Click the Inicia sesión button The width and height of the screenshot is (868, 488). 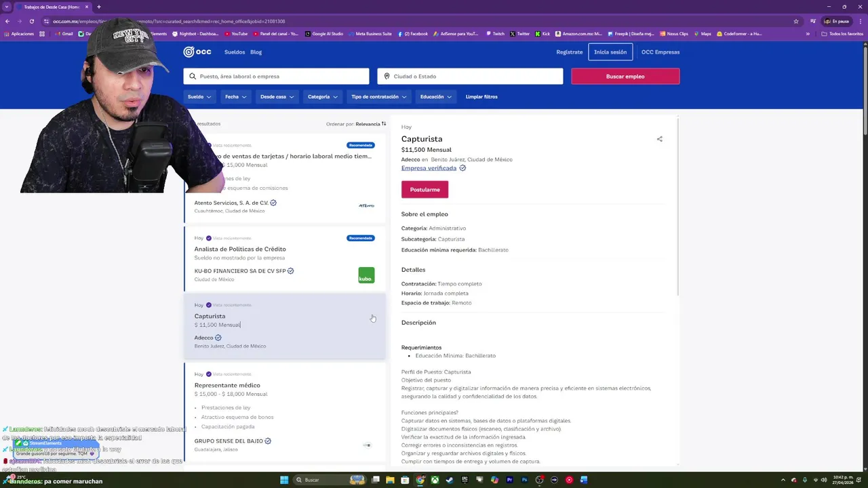[x=610, y=52]
